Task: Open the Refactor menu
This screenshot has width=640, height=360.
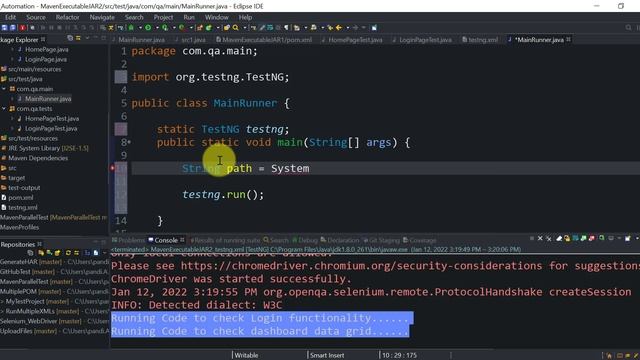Action: point(68,17)
